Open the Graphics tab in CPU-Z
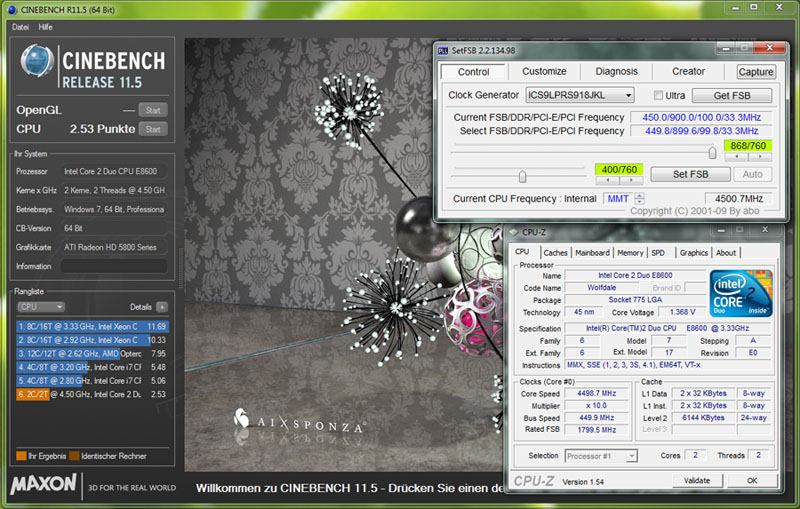 (693, 252)
